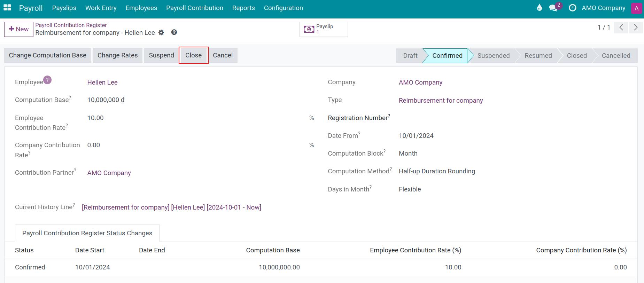The height and width of the screenshot is (283, 644).
Task: Follow Payroll Contribution Register breadcrumb
Action: point(71,25)
